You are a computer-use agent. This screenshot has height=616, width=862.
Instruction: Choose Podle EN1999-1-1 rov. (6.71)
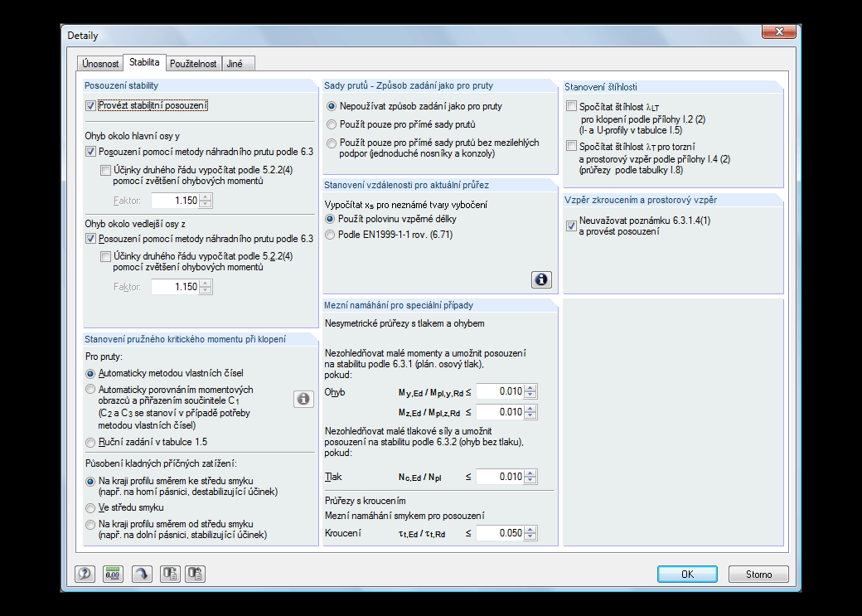[x=330, y=235]
